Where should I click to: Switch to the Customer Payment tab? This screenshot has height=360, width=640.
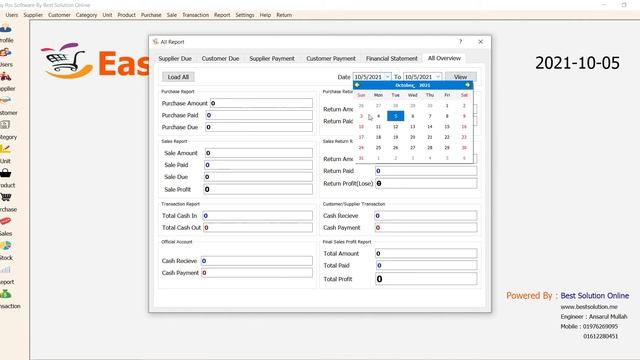coord(331,58)
